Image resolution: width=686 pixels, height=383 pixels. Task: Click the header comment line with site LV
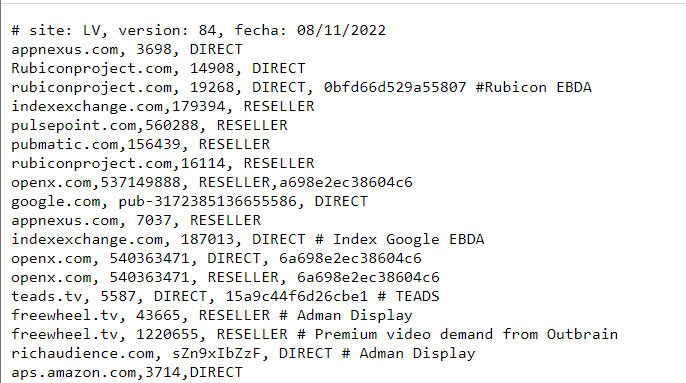[199, 30]
